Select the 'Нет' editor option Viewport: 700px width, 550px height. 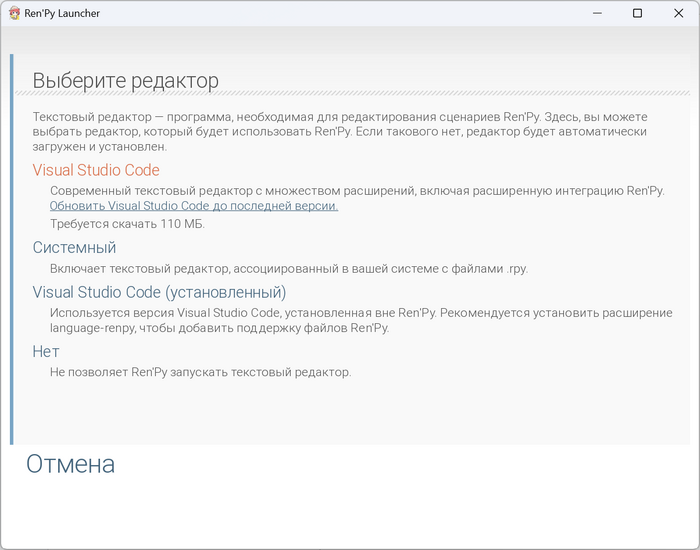(x=46, y=351)
